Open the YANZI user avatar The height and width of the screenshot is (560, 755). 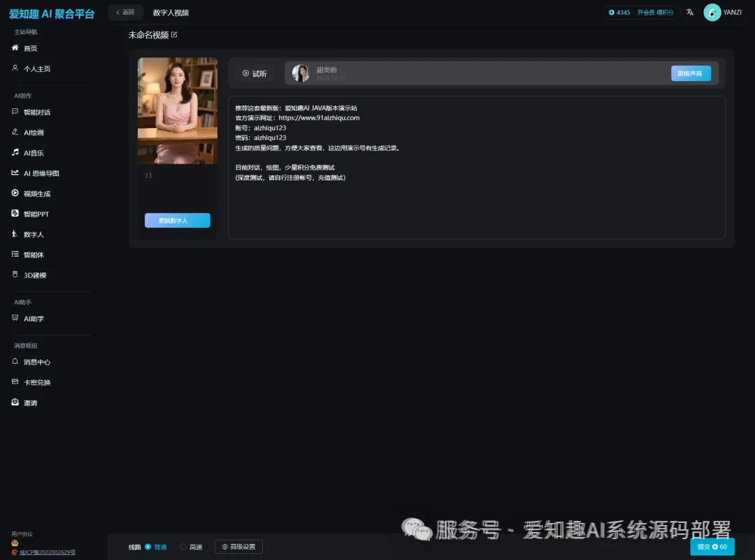(x=712, y=13)
